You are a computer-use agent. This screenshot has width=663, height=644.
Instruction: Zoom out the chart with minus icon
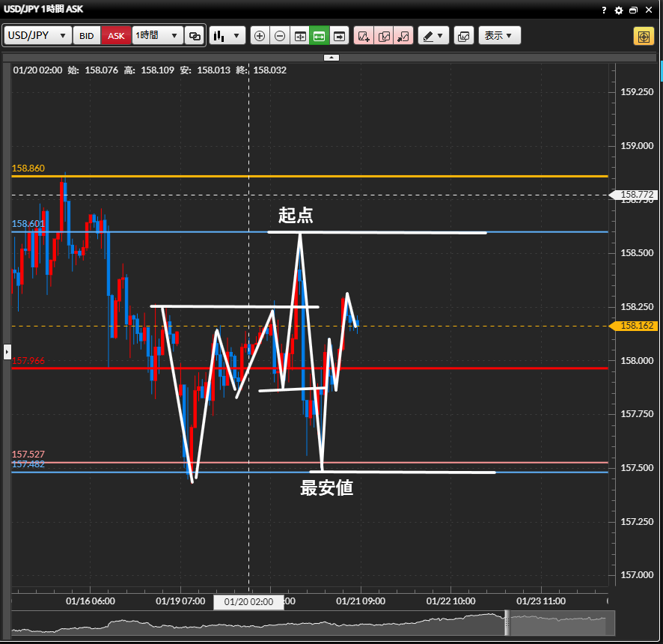tap(280, 36)
